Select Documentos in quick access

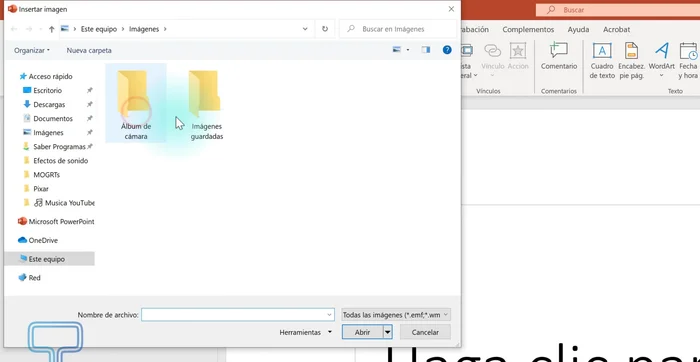pos(53,119)
